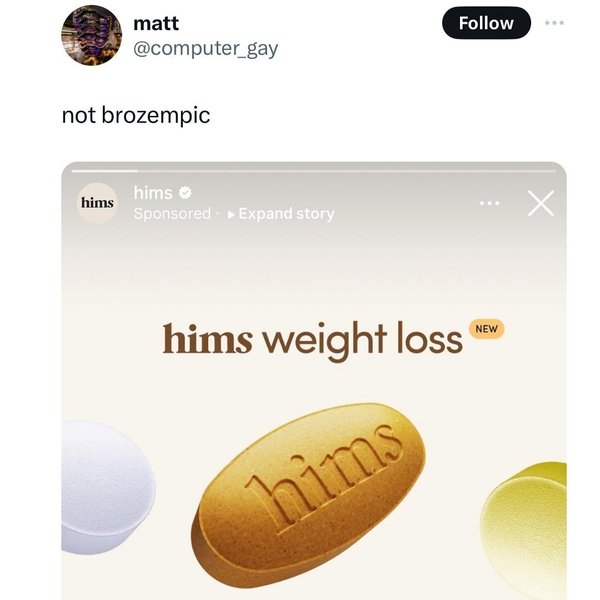Click the white round pill on left
The width and height of the screenshot is (600, 600).
pyautogui.click(x=107, y=487)
